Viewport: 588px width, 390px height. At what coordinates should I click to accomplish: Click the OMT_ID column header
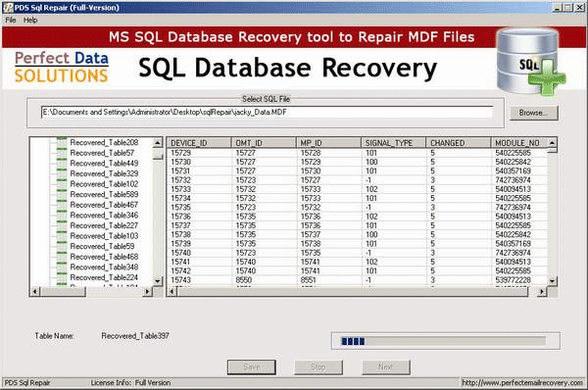click(264, 143)
